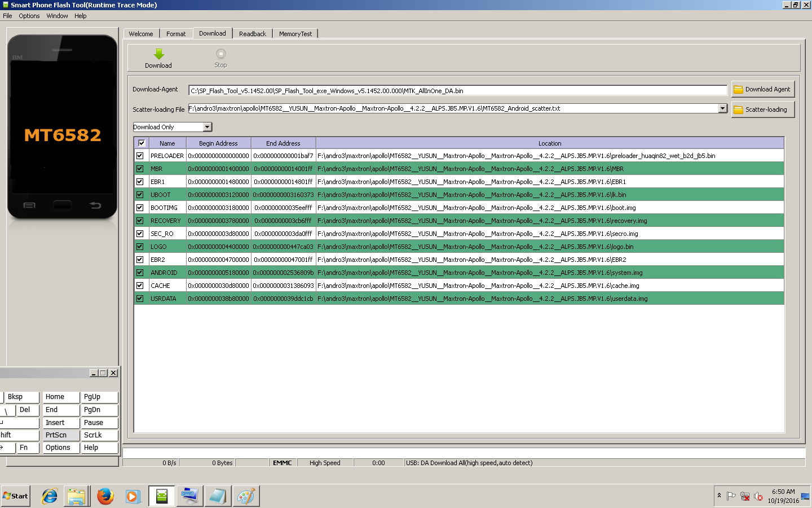Click the PgDn key on on-screen keyboard
The image size is (812, 508).
[x=99, y=410]
